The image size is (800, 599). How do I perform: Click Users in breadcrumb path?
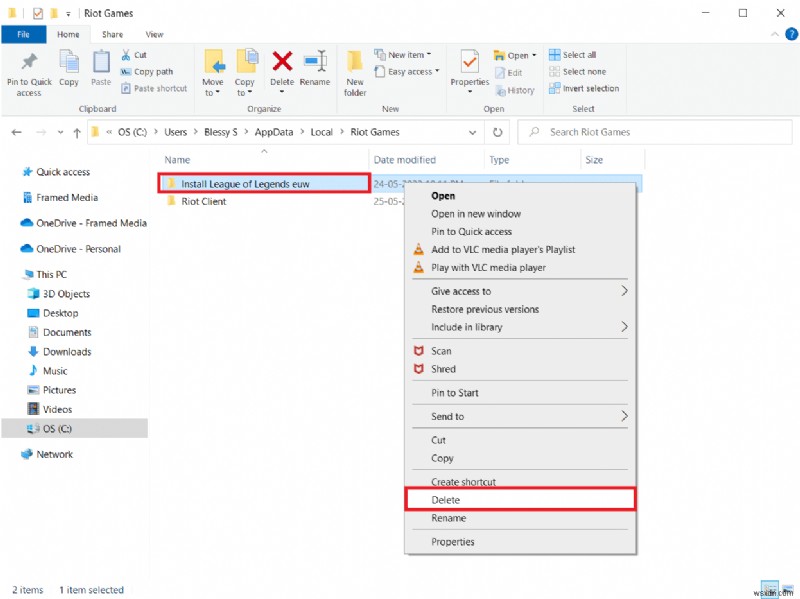click(x=176, y=132)
